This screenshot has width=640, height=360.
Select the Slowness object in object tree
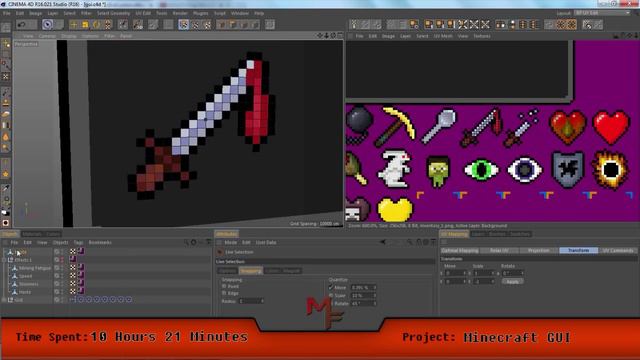(x=29, y=284)
